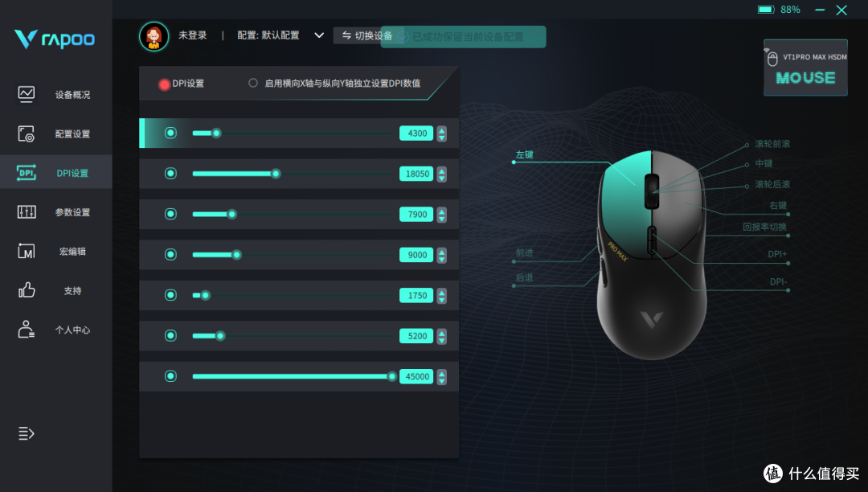Open the 个人中心 personal center icon
Image resolution: width=868 pixels, height=492 pixels.
pyautogui.click(x=26, y=330)
